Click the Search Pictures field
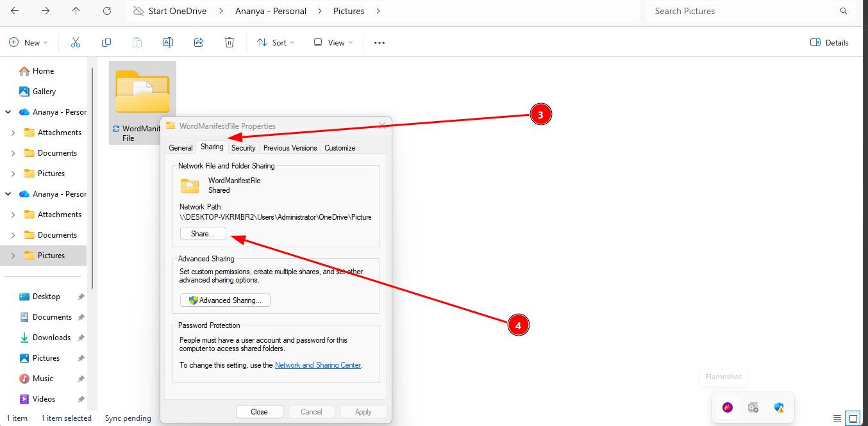Image resolution: width=868 pixels, height=426 pixels. [744, 11]
